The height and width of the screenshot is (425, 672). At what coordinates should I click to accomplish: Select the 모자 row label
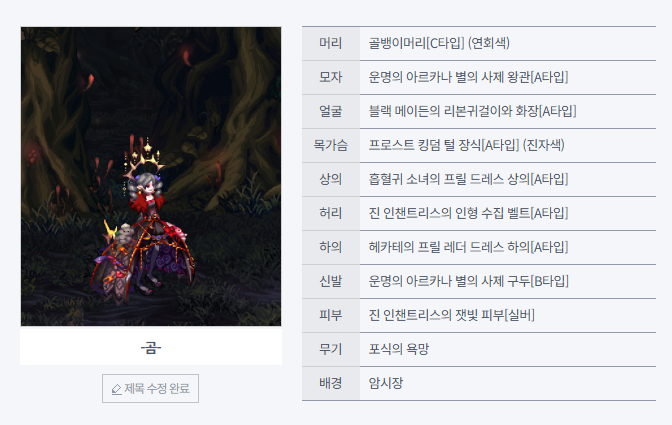point(330,77)
